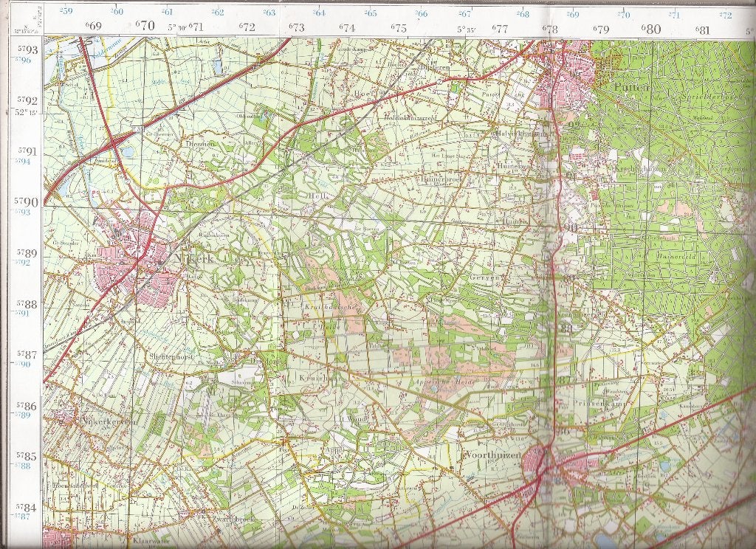Click top grid number 670
Viewport: 756px width, 549px height.
[x=145, y=25]
